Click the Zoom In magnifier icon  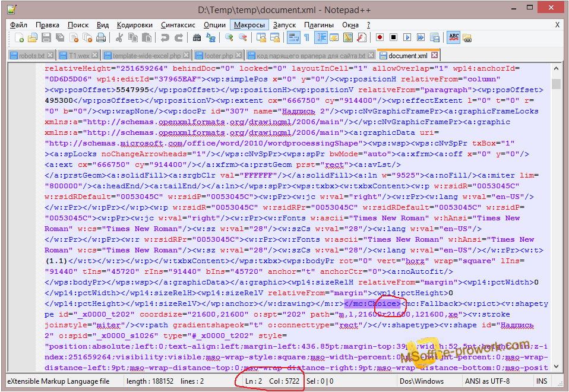click(x=229, y=37)
